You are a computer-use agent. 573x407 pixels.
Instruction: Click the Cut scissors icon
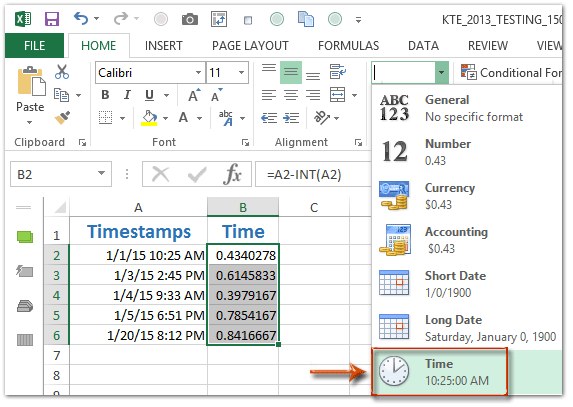62,72
